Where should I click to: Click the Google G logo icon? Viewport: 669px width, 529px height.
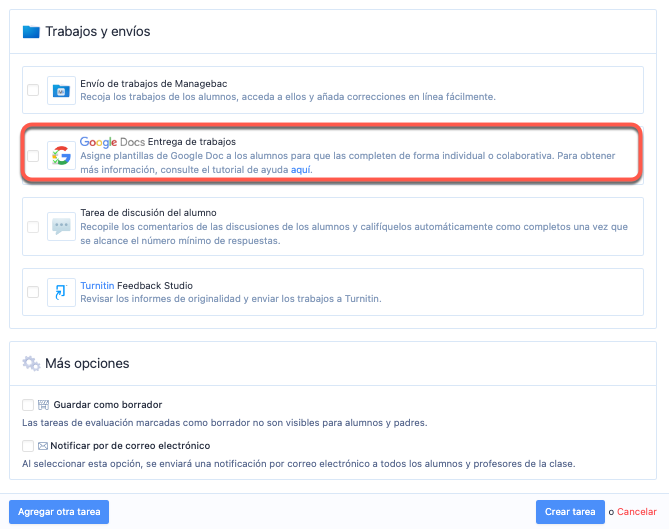62,155
